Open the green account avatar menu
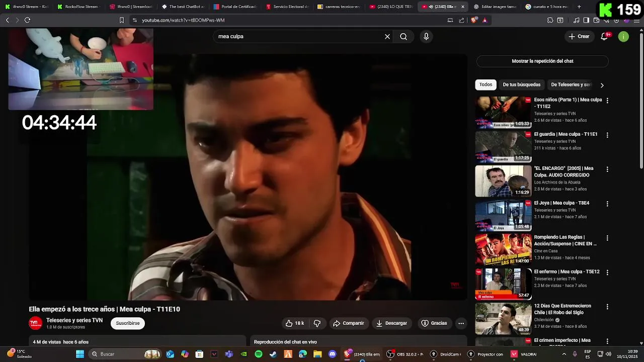 pyautogui.click(x=623, y=36)
